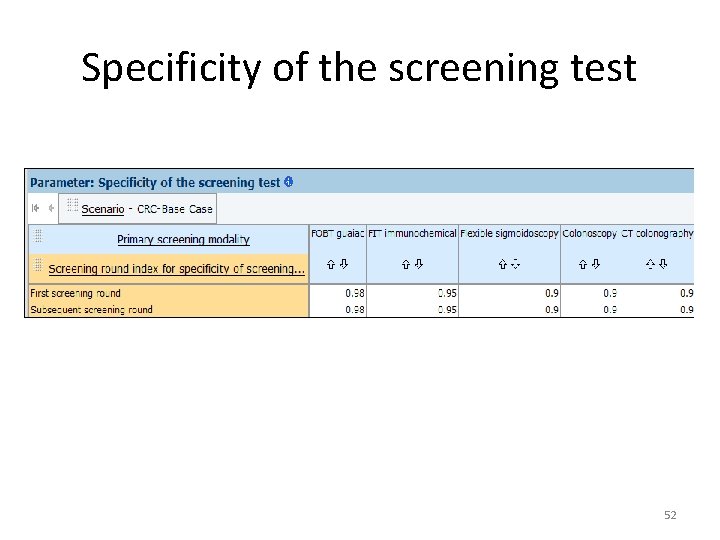The image size is (720, 540).
Task: Click the up sort arrow under FOBT guaiac
Action: coord(331,265)
